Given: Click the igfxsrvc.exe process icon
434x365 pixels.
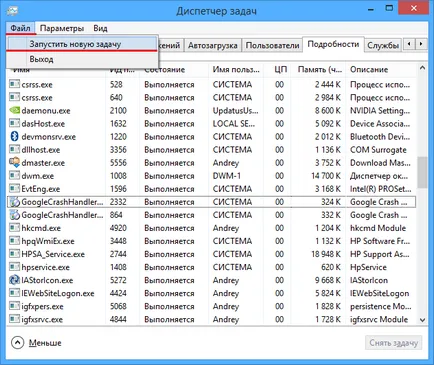Looking at the screenshot, I should (14, 319).
